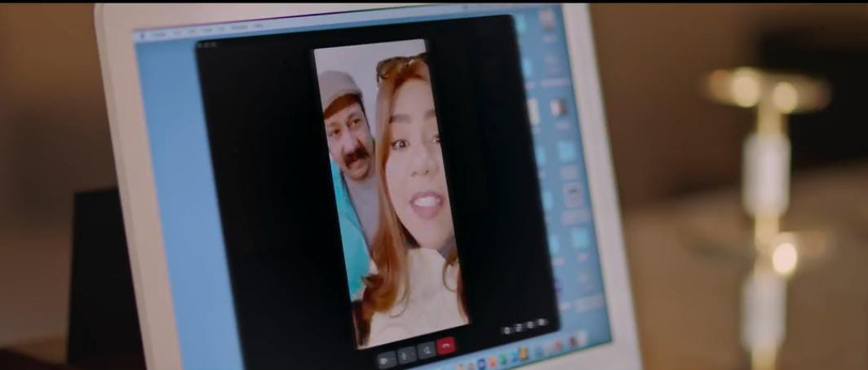Click the add participant icon beside hang-up
Viewport: 868px width, 370px height.
point(426,352)
